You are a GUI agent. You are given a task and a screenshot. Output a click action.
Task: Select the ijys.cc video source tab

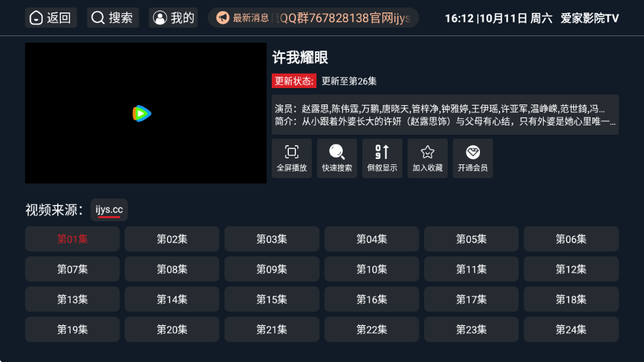click(x=109, y=210)
